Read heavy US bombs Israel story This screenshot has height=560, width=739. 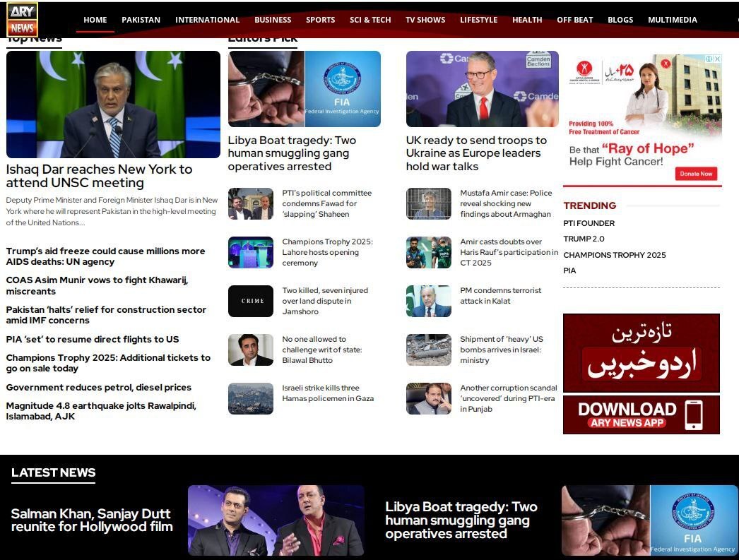pyautogui.click(x=502, y=350)
